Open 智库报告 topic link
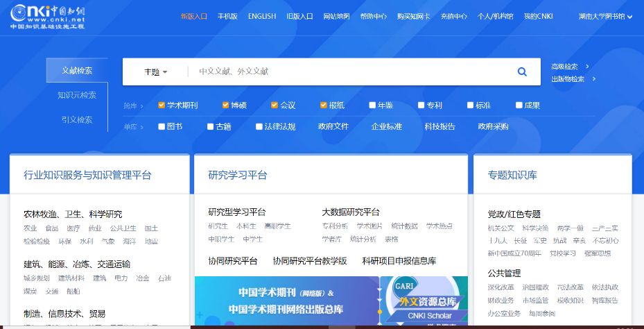This screenshot has height=329, width=644. (x=605, y=301)
